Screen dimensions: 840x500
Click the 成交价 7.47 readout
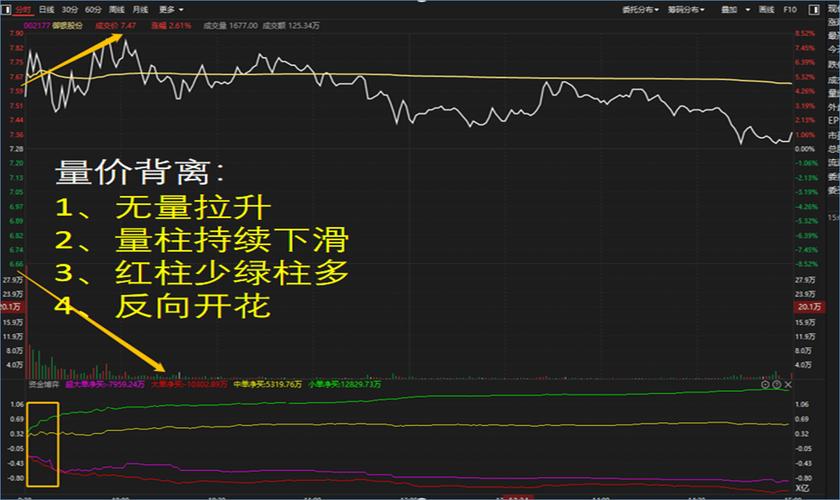[116, 25]
